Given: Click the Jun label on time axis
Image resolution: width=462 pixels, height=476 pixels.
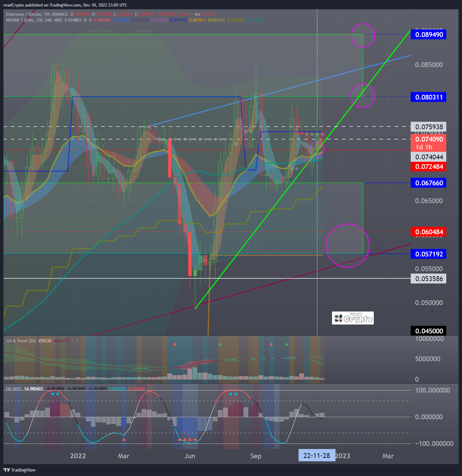Looking at the screenshot, I should coord(190,456).
